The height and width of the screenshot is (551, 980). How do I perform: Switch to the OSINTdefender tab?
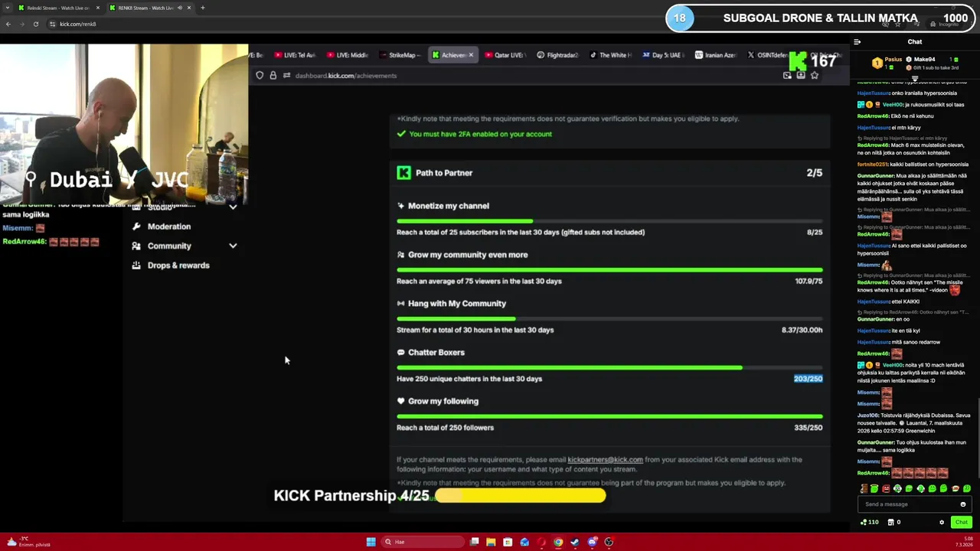click(767, 55)
